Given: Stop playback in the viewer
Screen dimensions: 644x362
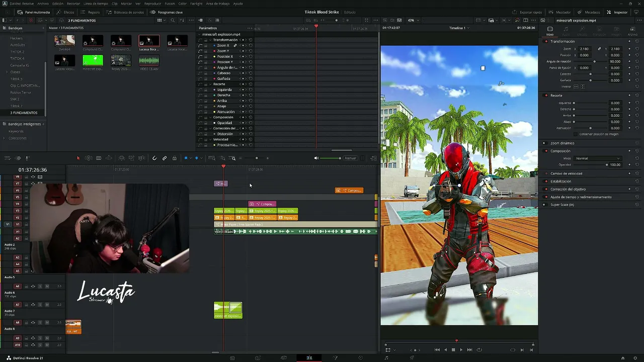Looking at the screenshot, I should [453, 350].
